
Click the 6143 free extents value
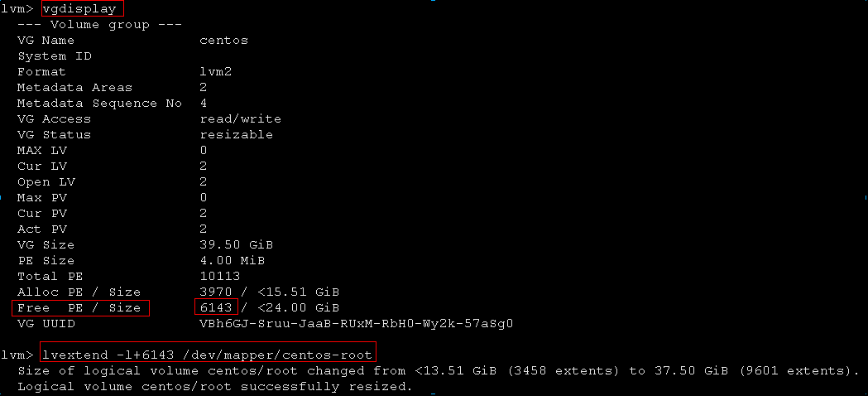point(216,307)
